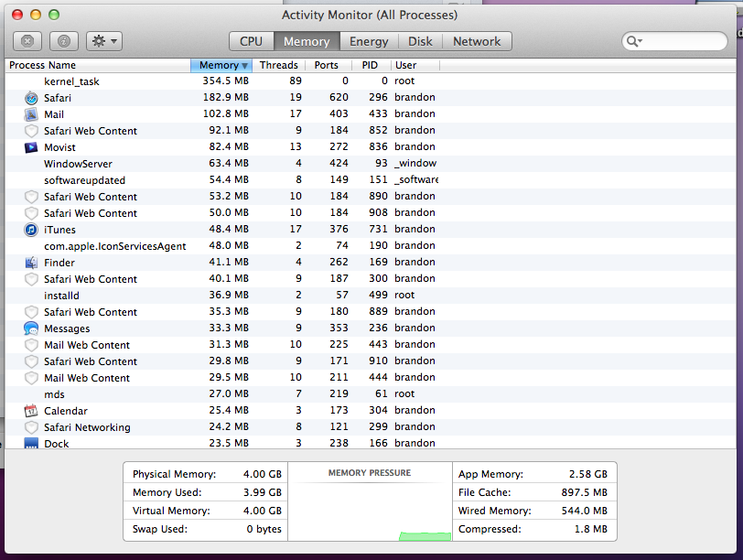Switch to the Disk tab

click(x=420, y=42)
